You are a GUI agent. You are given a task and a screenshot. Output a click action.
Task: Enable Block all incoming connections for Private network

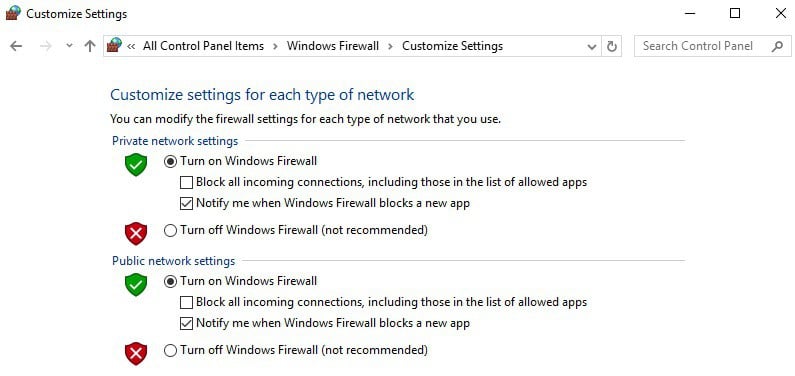click(187, 182)
